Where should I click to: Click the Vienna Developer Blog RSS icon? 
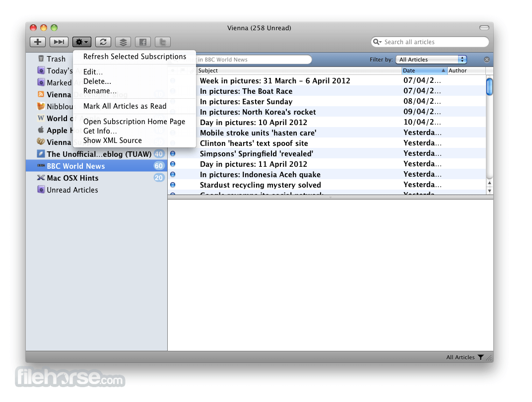[41, 94]
